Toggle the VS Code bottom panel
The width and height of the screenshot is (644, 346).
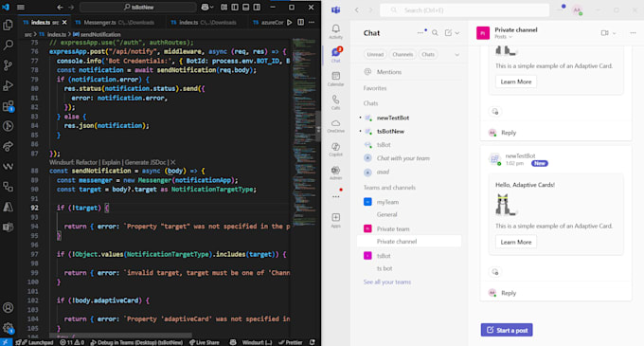(245, 7)
